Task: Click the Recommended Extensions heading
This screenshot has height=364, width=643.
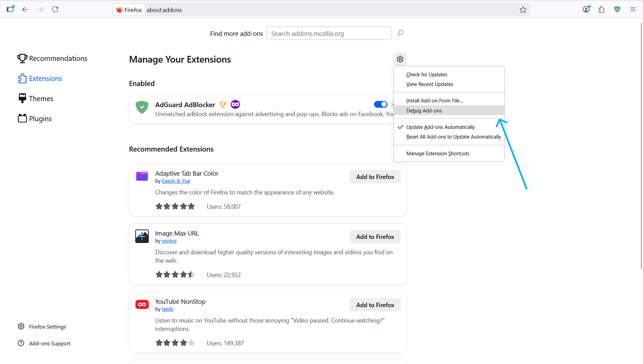Action: click(x=171, y=149)
